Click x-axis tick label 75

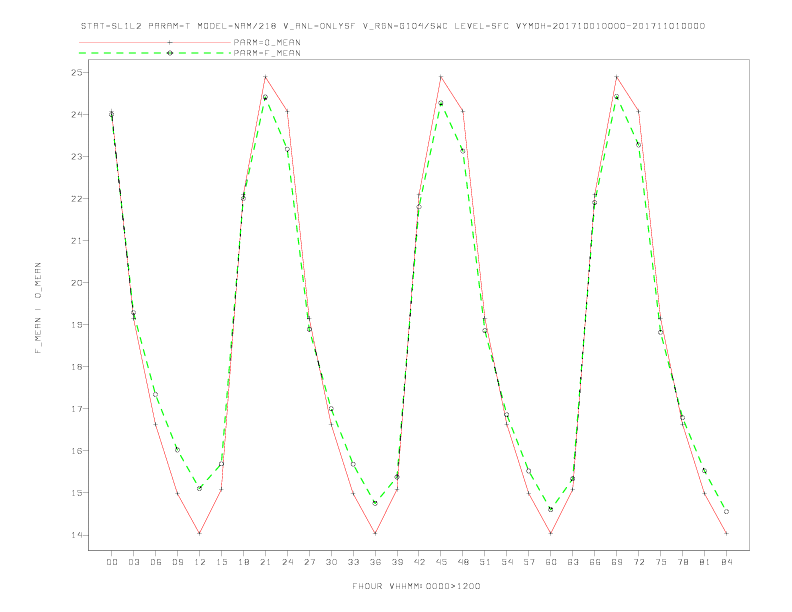[661, 562]
